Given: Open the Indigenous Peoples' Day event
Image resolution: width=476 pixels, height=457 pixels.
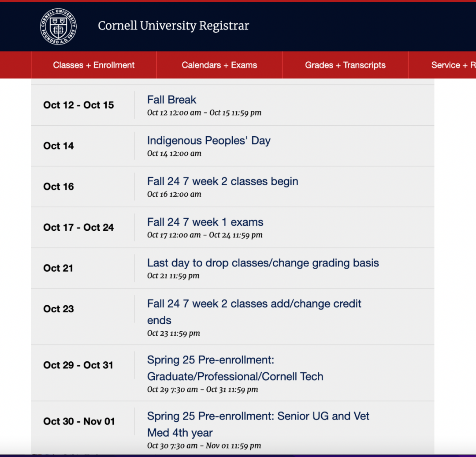Looking at the screenshot, I should pyautogui.click(x=208, y=141).
